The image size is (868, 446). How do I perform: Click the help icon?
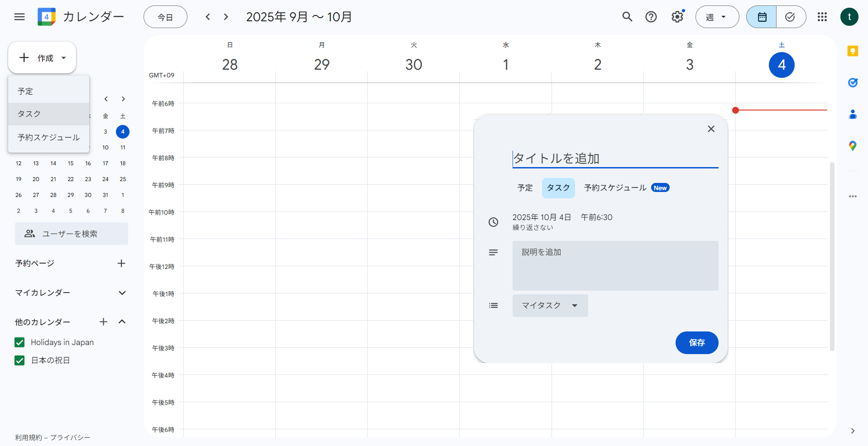[651, 17]
